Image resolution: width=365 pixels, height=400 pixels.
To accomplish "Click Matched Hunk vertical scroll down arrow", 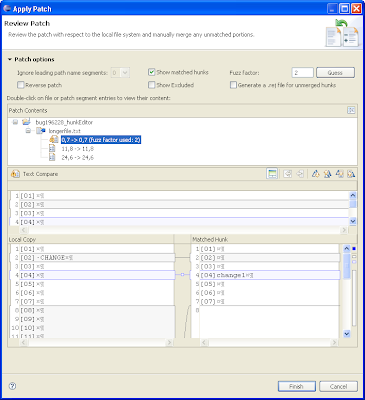I will [347, 333].
